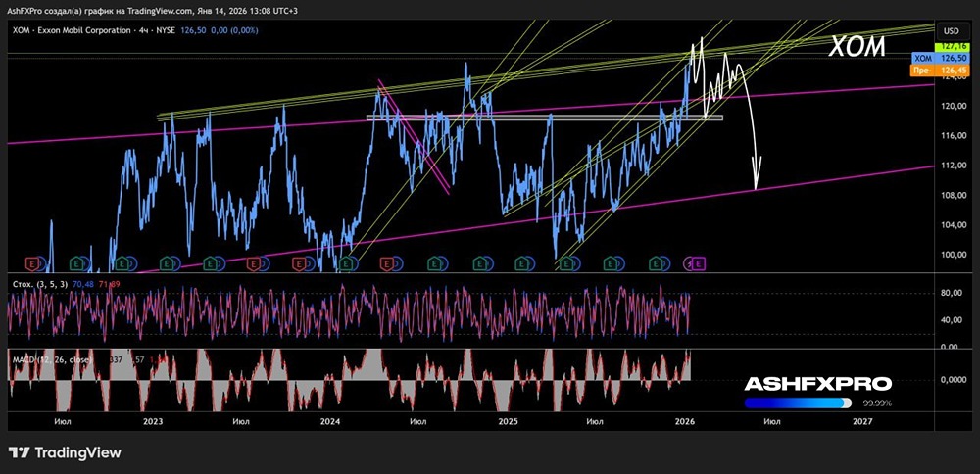Click the 116,00 price axis level
The image size is (980, 474).
click(954, 136)
